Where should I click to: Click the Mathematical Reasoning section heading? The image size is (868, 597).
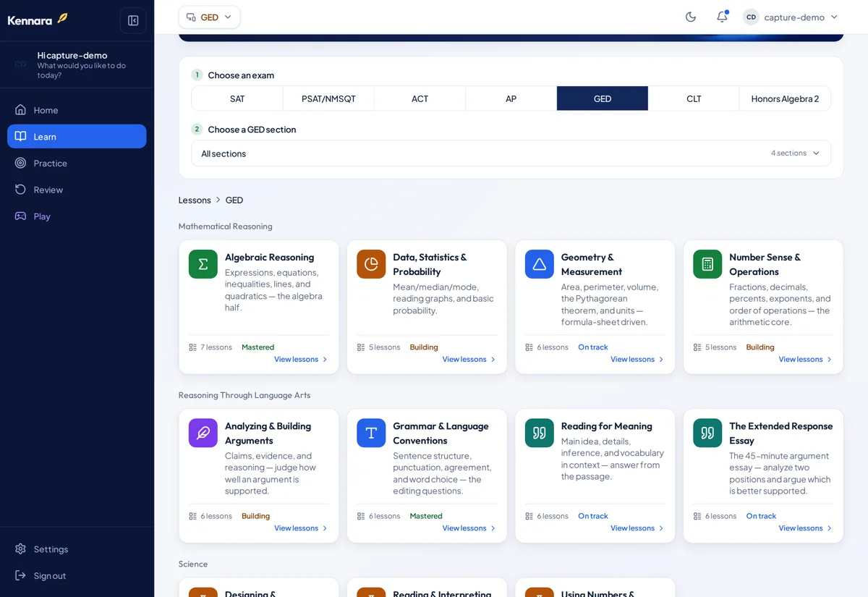[226, 226]
